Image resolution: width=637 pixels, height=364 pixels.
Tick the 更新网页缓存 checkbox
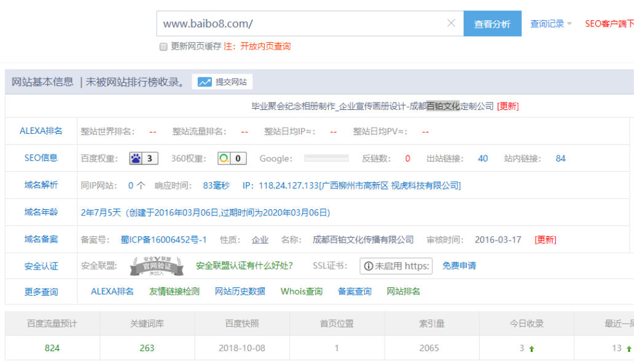[163, 47]
